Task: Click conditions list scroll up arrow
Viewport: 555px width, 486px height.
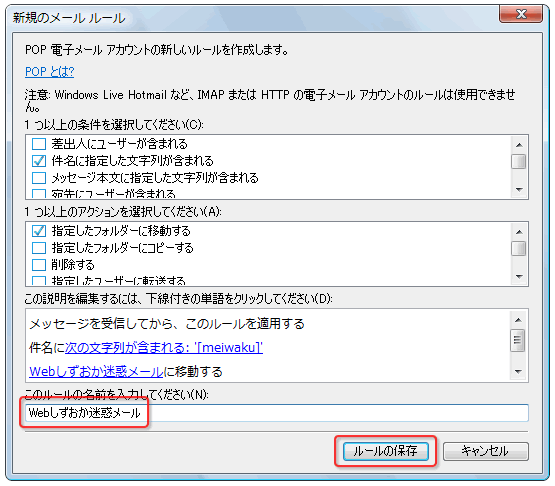Action: coord(519,145)
